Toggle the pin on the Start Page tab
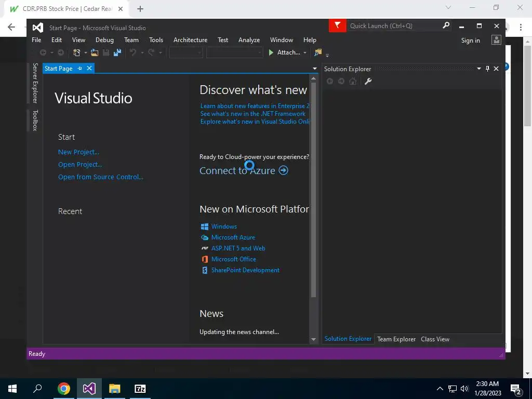 pyautogui.click(x=79, y=68)
